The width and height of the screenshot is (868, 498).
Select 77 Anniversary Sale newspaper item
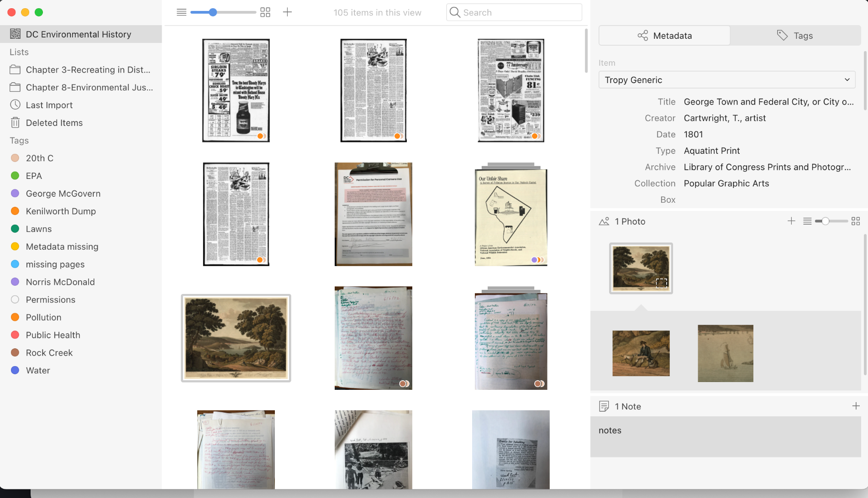tap(511, 90)
